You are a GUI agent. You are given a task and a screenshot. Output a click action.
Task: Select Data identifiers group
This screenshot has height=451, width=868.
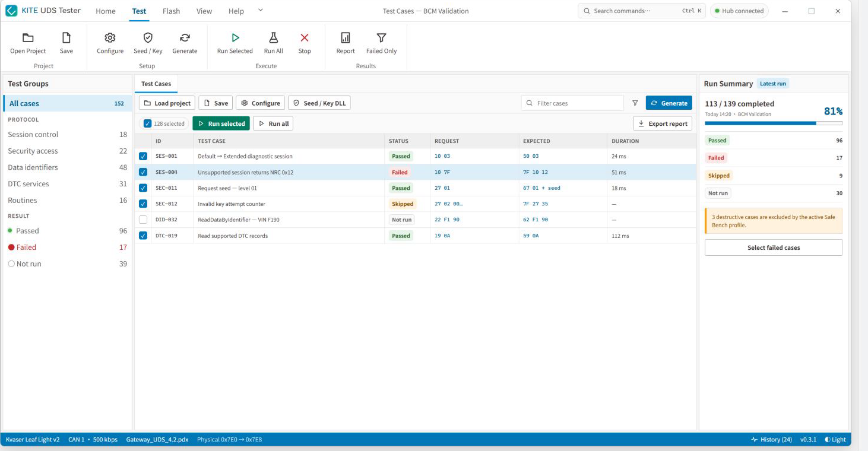tap(66, 167)
